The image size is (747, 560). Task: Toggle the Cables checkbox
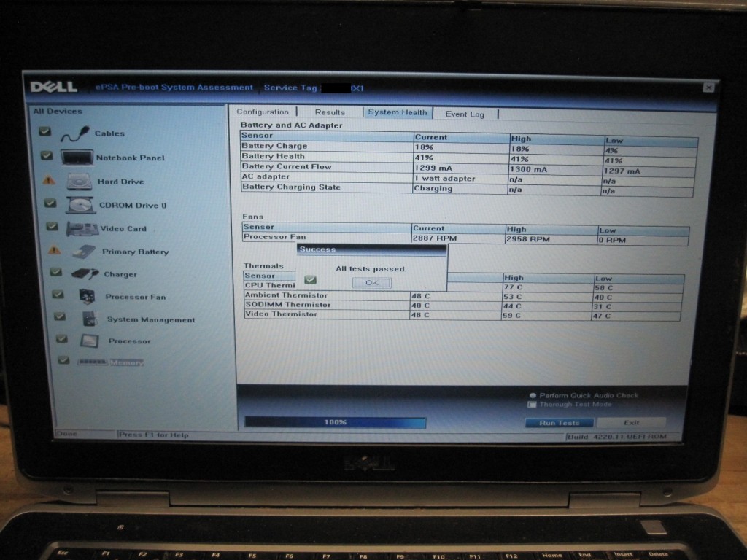(44, 131)
